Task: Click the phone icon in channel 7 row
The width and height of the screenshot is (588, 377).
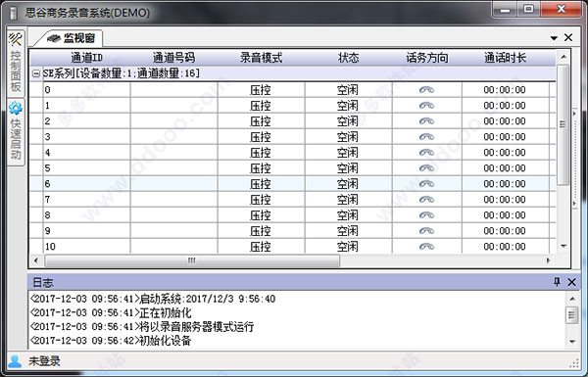Action: coord(426,200)
